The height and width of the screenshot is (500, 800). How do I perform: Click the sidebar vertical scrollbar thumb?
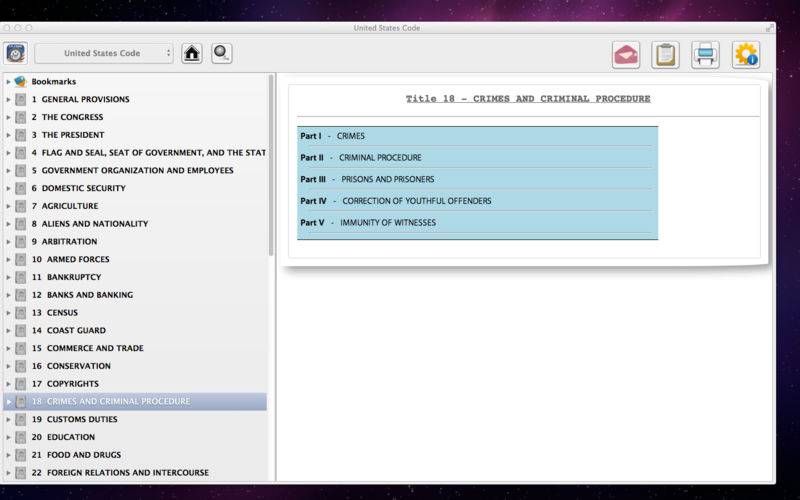pos(271,165)
